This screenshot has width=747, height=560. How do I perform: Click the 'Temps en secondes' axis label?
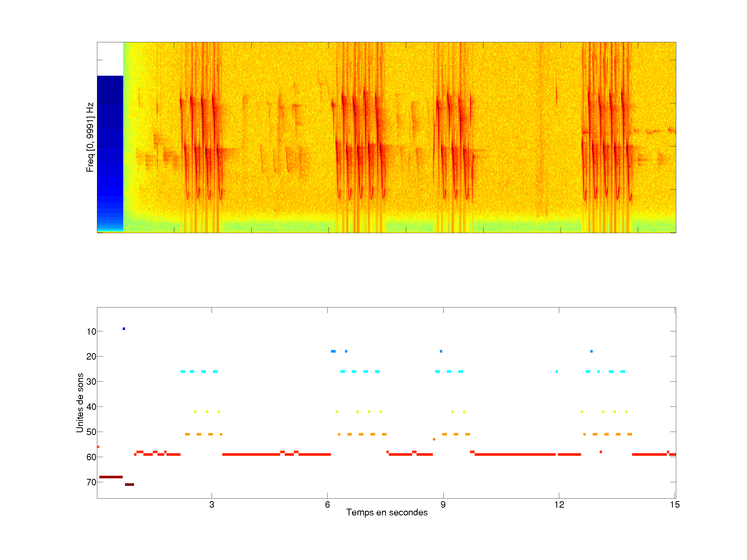387,512
